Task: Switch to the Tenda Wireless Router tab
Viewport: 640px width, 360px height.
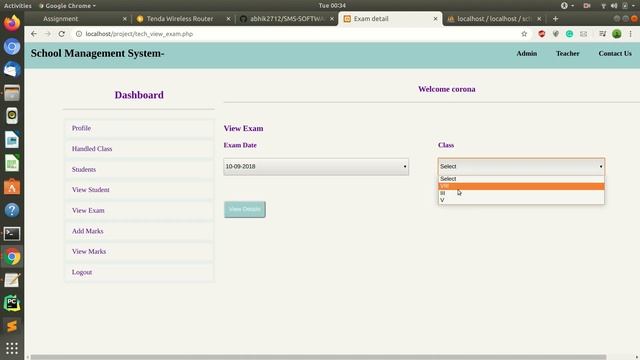Action: pyautogui.click(x=180, y=19)
